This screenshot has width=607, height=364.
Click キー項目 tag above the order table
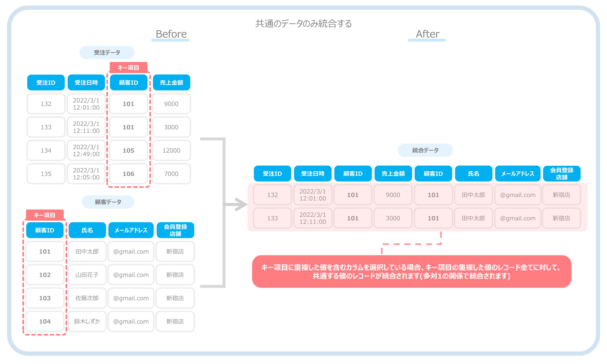[x=128, y=67]
